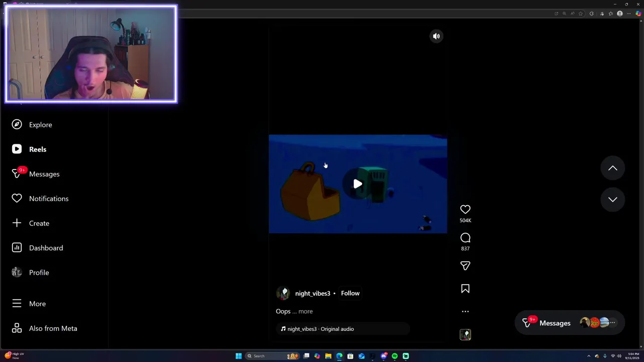Open File Explorer from taskbar

tap(328, 356)
